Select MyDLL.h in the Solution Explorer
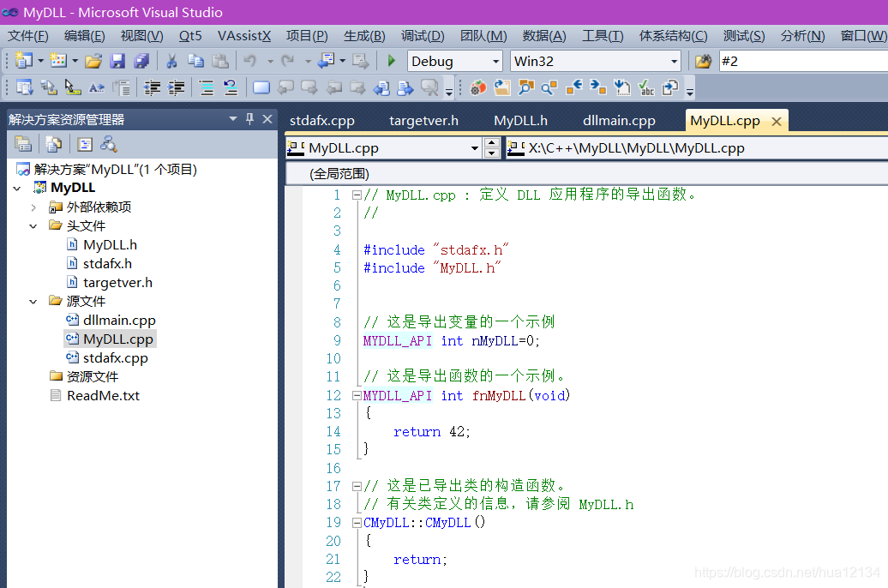 coord(110,245)
